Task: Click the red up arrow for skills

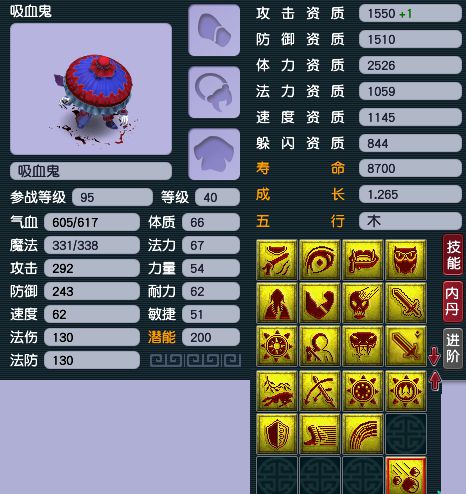Action: click(435, 381)
